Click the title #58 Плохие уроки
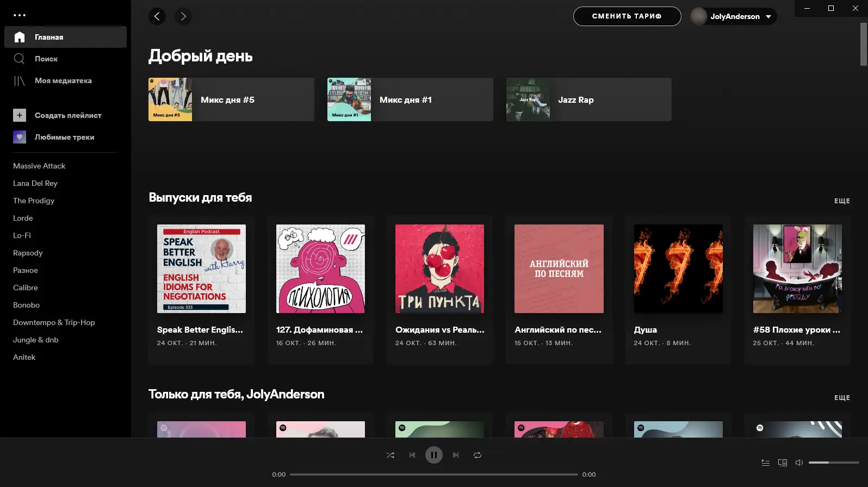The width and height of the screenshot is (868, 487). 797,330
